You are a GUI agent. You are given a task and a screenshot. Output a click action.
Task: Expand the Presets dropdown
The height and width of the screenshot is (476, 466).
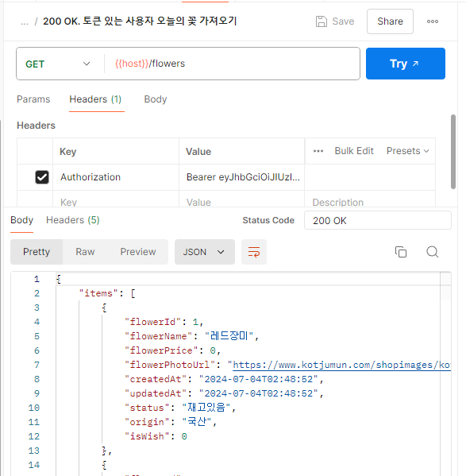pyautogui.click(x=407, y=151)
